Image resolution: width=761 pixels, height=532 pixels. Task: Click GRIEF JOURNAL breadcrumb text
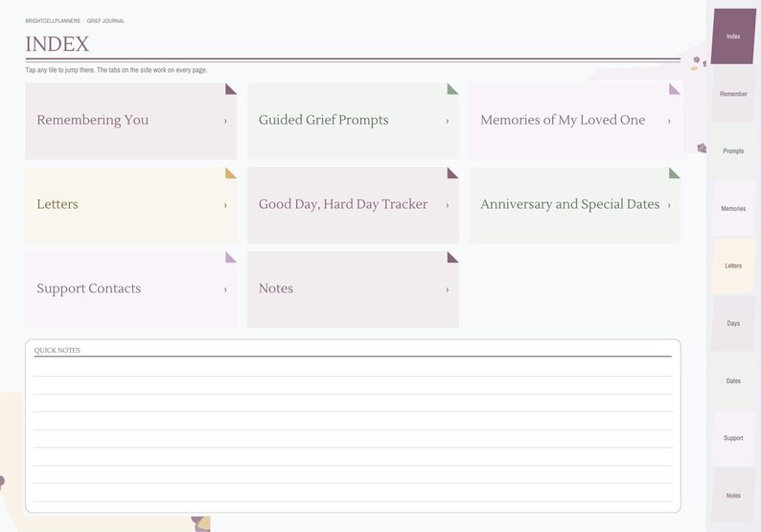coord(105,21)
